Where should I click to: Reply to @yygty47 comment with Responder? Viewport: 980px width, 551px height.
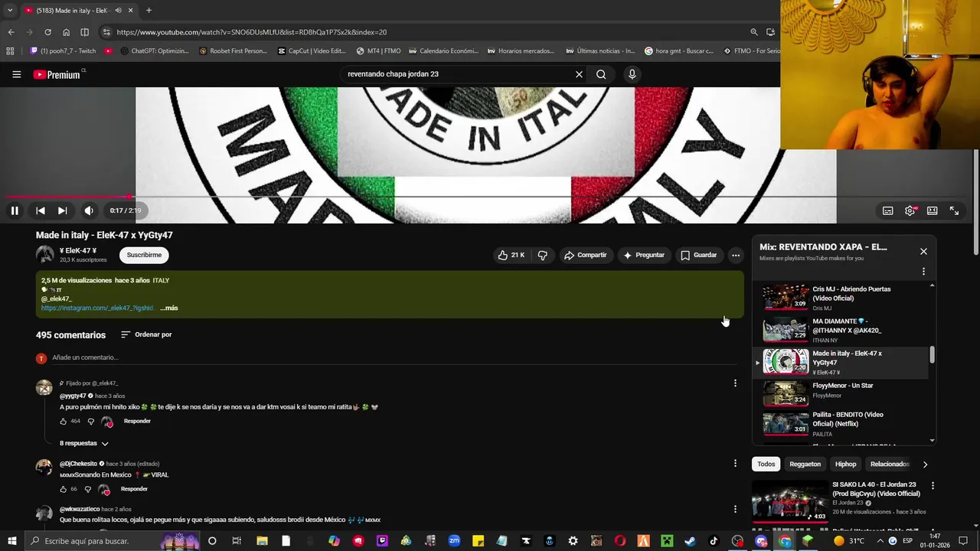click(137, 421)
